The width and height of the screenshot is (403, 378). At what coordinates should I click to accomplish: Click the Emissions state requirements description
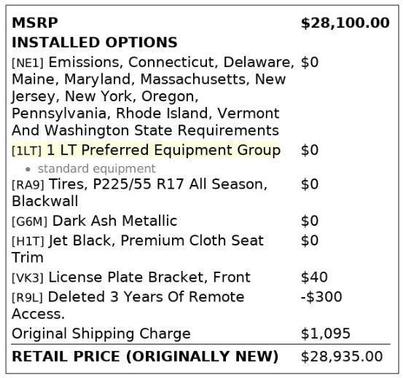(153, 96)
